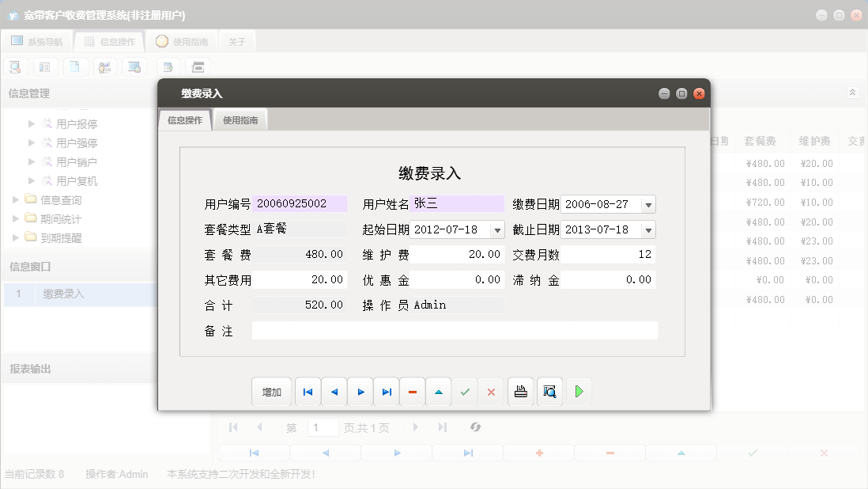Open the 缴费日期 date dropdown
This screenshot has width=868, height=489.
(647, 203)
